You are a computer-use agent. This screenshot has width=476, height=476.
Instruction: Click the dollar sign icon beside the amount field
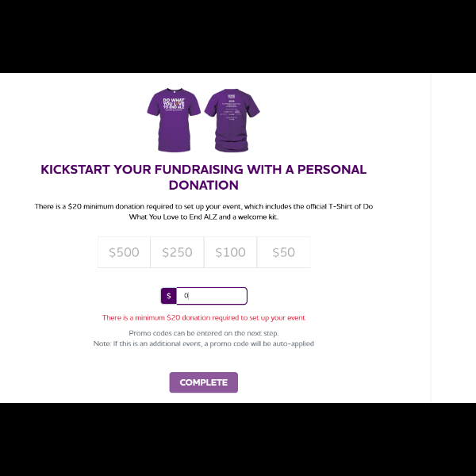coord(168,296)
